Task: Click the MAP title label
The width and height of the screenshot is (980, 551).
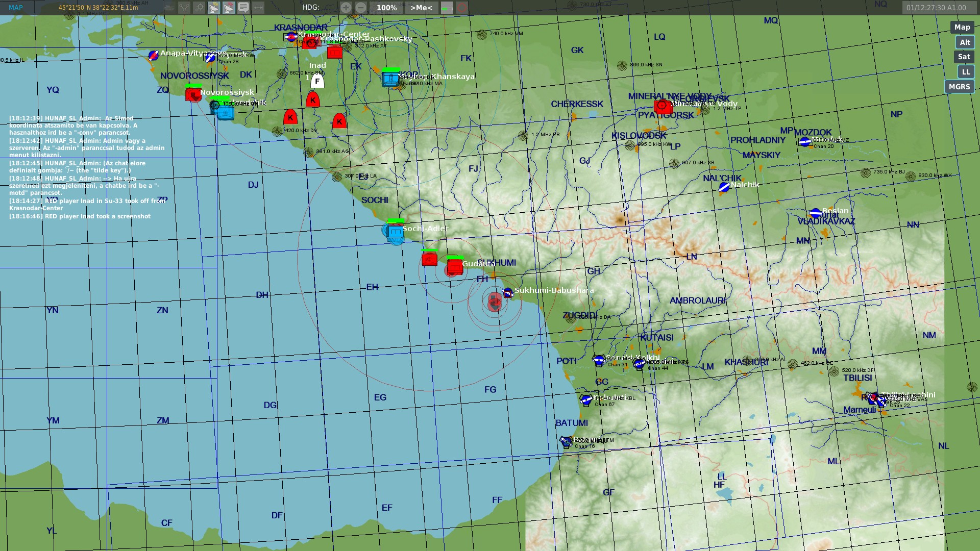Action: pyautogui.click(x=16, y=8)
